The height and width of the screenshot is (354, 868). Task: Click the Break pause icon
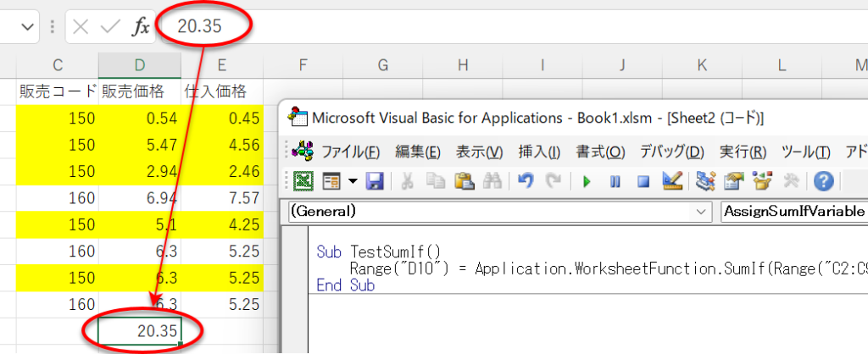pyautogui.click(x=615, y=181)
